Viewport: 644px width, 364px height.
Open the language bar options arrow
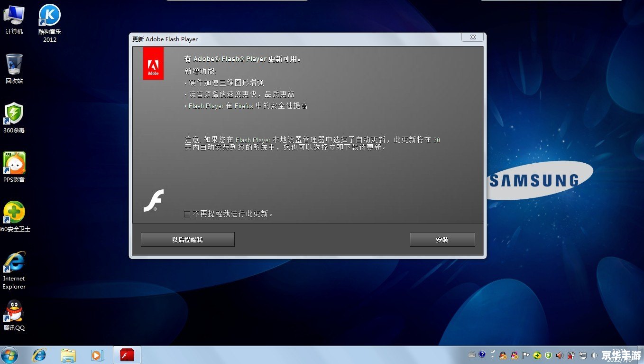493,356
